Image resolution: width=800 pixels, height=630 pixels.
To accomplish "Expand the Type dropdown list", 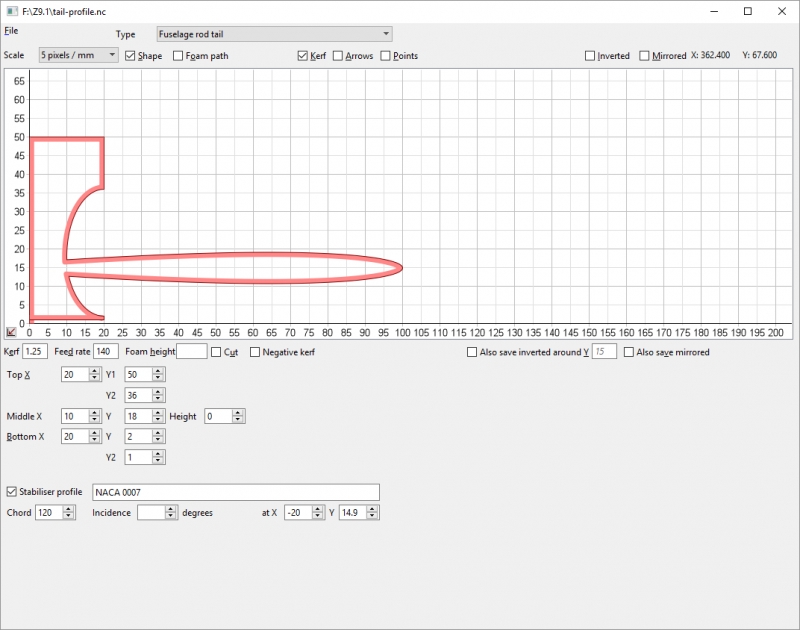I will (x=385, y=34).
